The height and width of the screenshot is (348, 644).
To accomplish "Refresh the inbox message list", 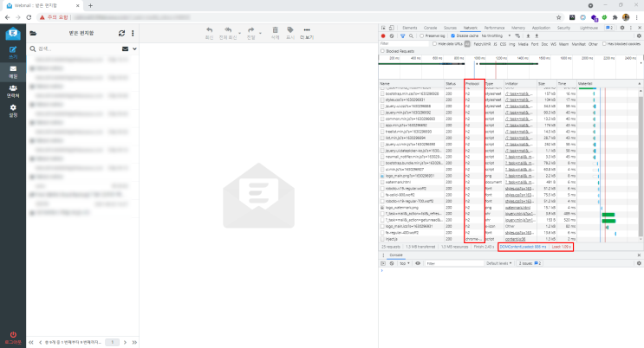I will point(121,33).
